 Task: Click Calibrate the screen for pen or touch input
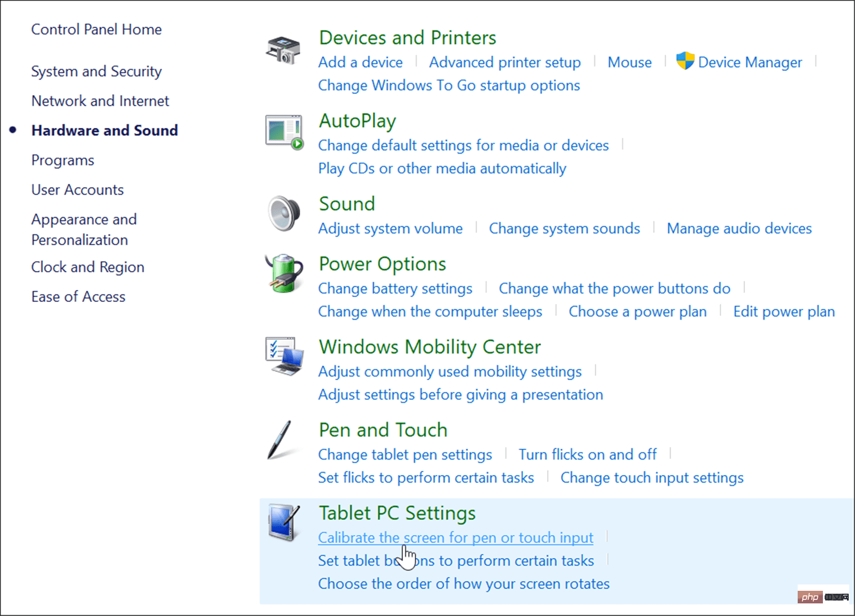456,538
